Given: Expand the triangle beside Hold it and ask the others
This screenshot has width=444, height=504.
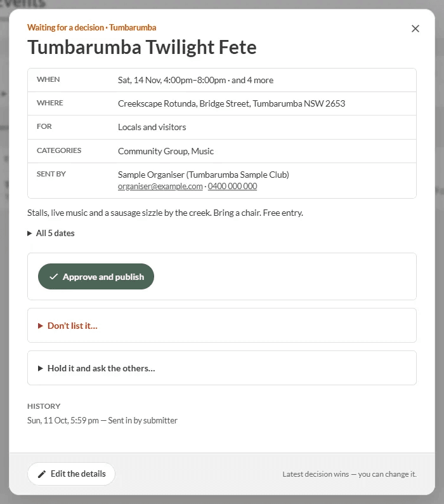Looking at the screenshot, I should tap(41, 368).
